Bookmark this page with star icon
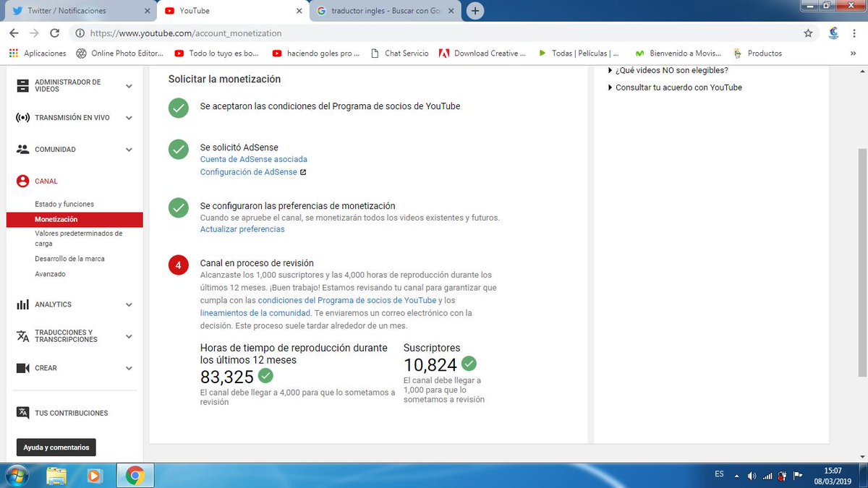This screenshot has width=868, height=488. pyautogui.click(x=808, y=33)
